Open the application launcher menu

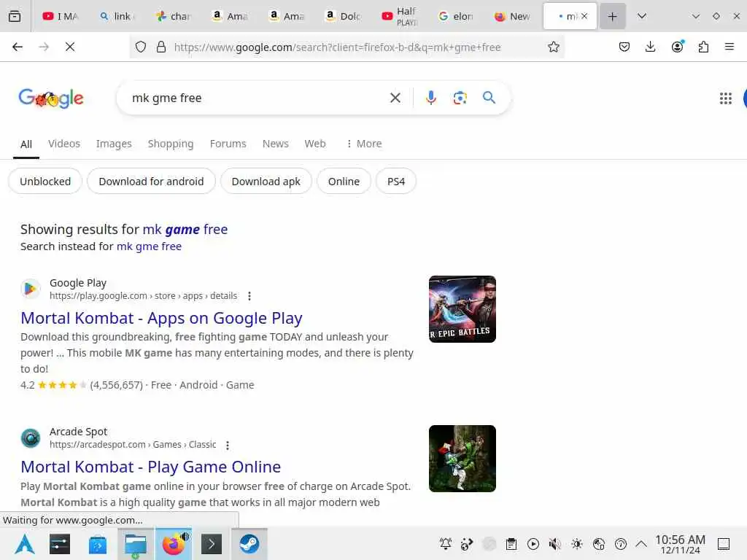(25, 543)
